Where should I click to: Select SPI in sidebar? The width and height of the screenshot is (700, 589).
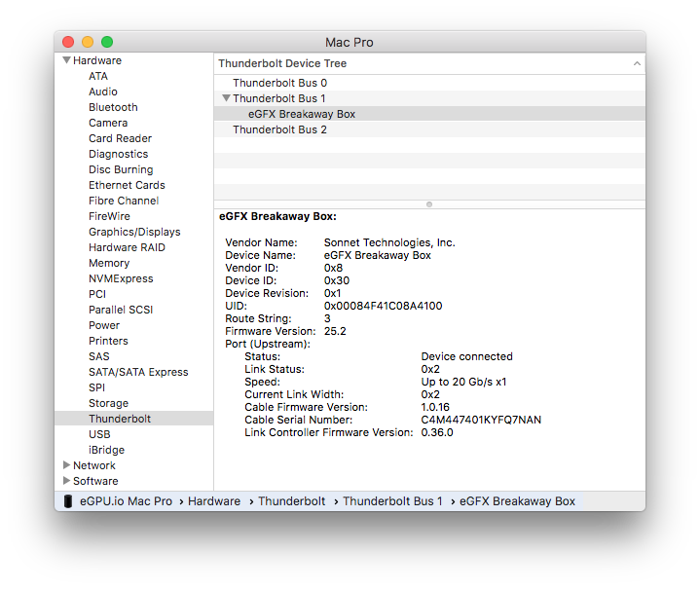coord(97,387)
